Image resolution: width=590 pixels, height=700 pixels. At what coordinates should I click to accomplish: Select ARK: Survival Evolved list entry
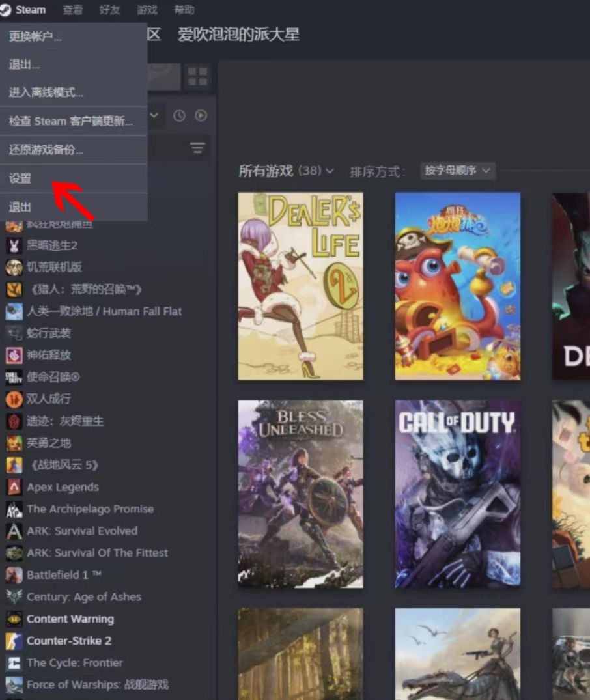82,531
